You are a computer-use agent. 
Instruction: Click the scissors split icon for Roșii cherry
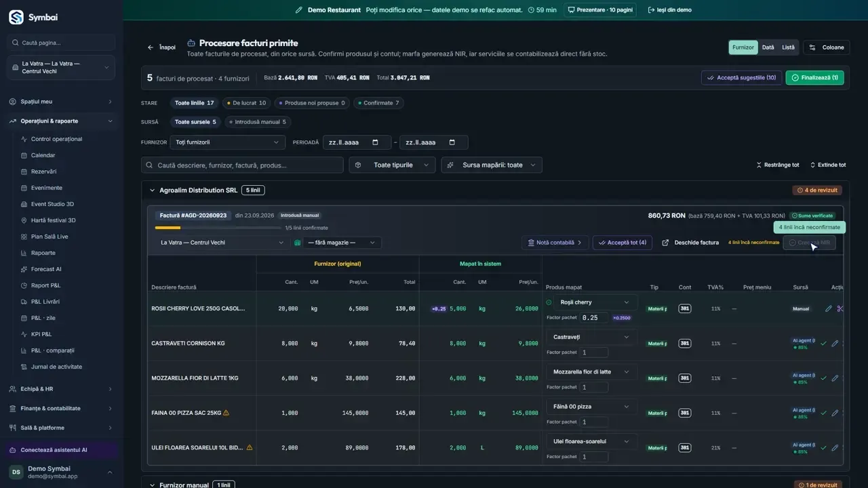[x=840, y=308]
